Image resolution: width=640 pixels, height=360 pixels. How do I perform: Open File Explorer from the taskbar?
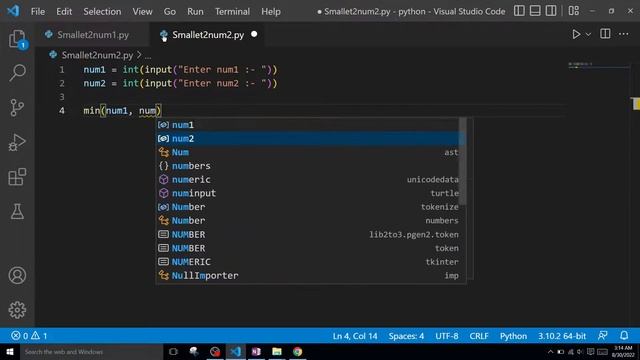click(277, 352)
